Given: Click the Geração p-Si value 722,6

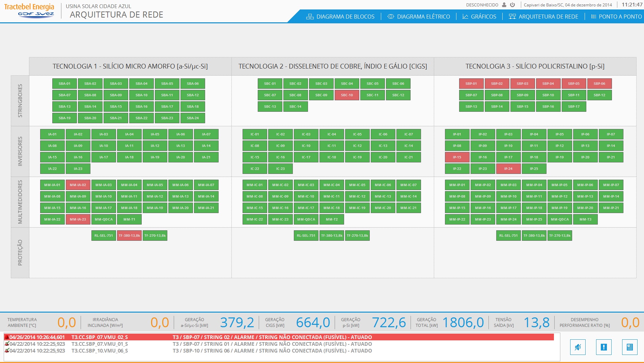Looking at the screenshot, I should click(x=389, y=322).
